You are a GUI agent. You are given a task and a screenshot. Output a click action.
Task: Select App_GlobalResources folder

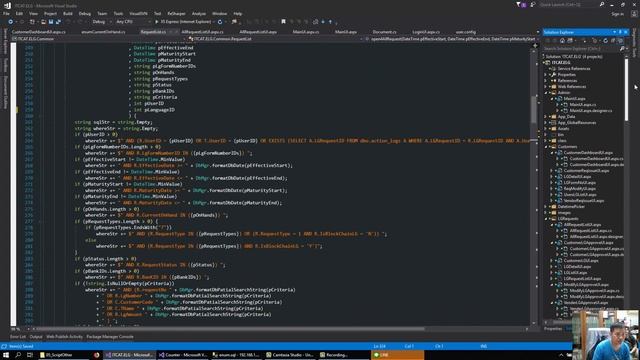[576, 122]
